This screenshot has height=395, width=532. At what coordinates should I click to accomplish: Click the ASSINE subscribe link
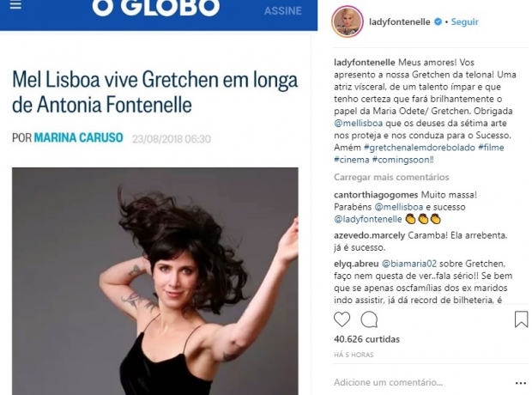coord(283,11)
